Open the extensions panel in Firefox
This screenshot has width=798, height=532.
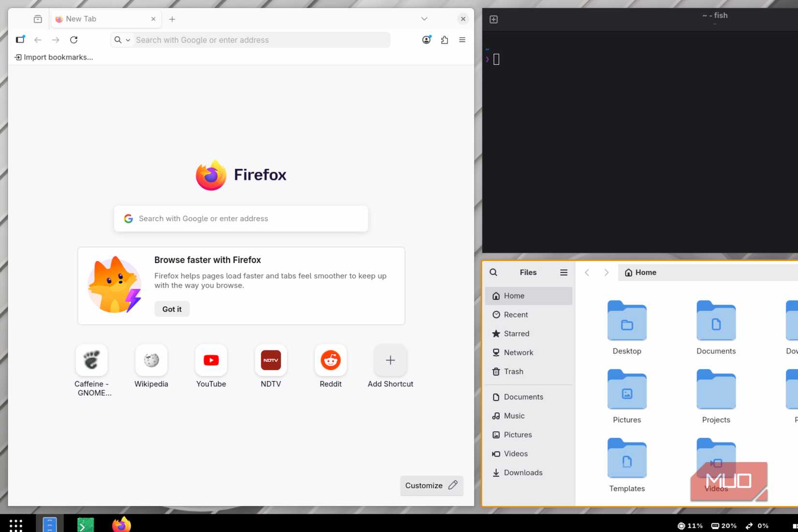(x=444, y=40)
